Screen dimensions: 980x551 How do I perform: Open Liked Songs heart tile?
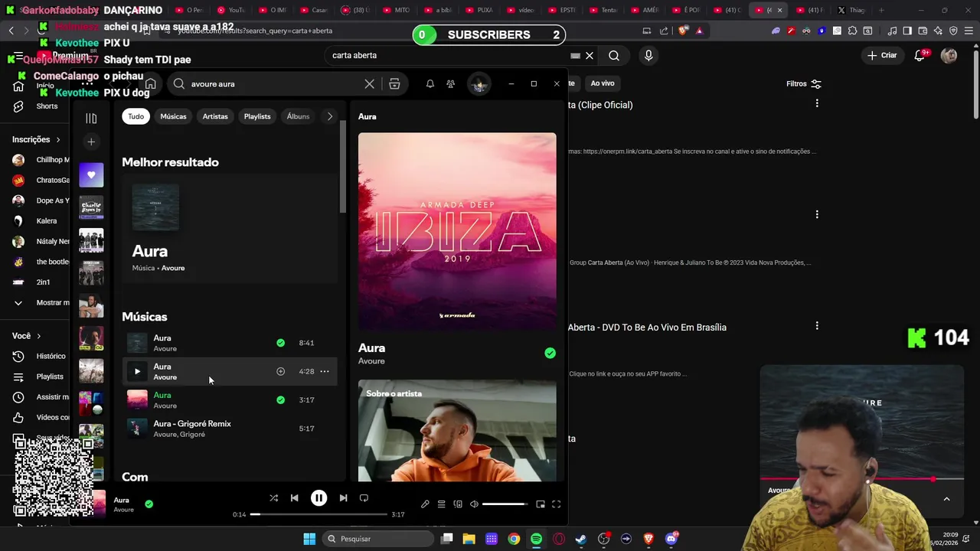pos(91,175)
